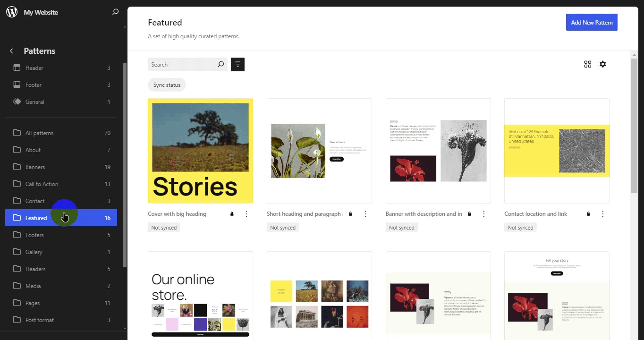Open actions menu for Banner with description
This screenshot has width=644, height=340.
pyautogui.click(x=484, y=214)
